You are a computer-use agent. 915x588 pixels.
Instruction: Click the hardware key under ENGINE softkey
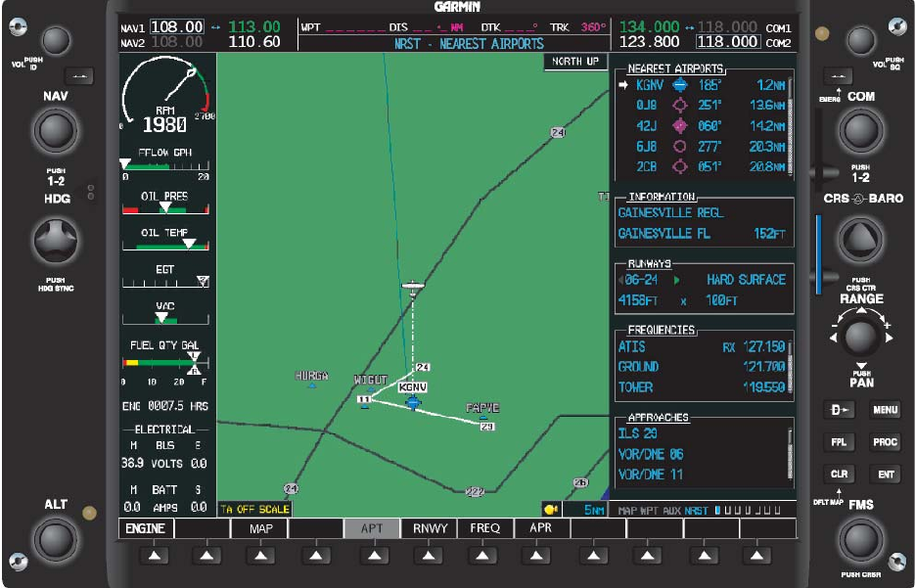(154, 556)
